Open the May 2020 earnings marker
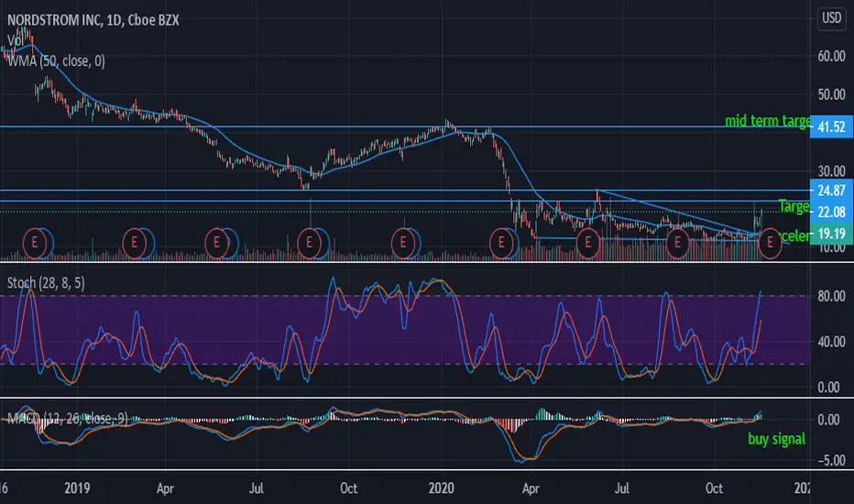Screen dimensions: 854x504 pos(587,241)
